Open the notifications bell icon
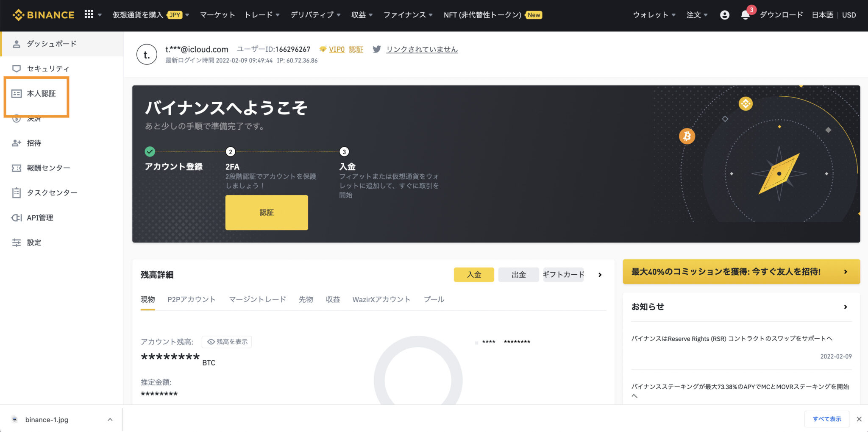Viewport: 868px width, 432px height. pyautogui.click(x=745, y=15)
